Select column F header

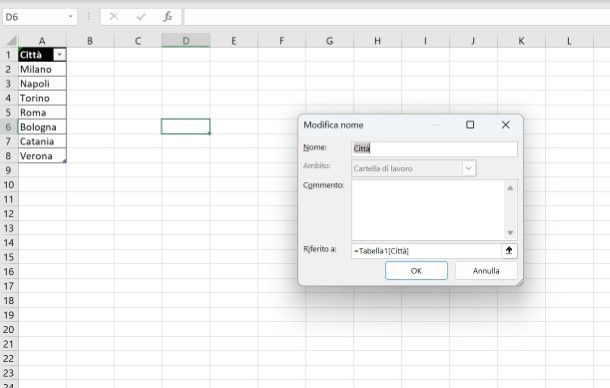281,41
